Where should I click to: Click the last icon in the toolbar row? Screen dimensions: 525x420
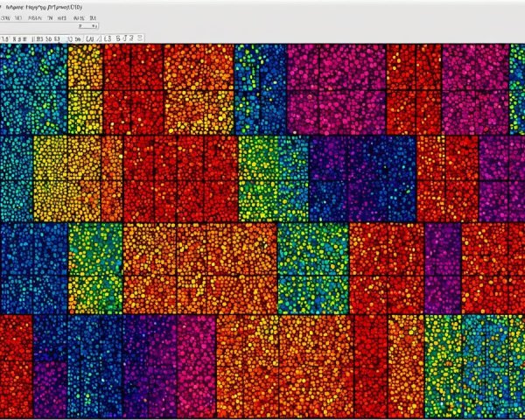click(138, 38)
